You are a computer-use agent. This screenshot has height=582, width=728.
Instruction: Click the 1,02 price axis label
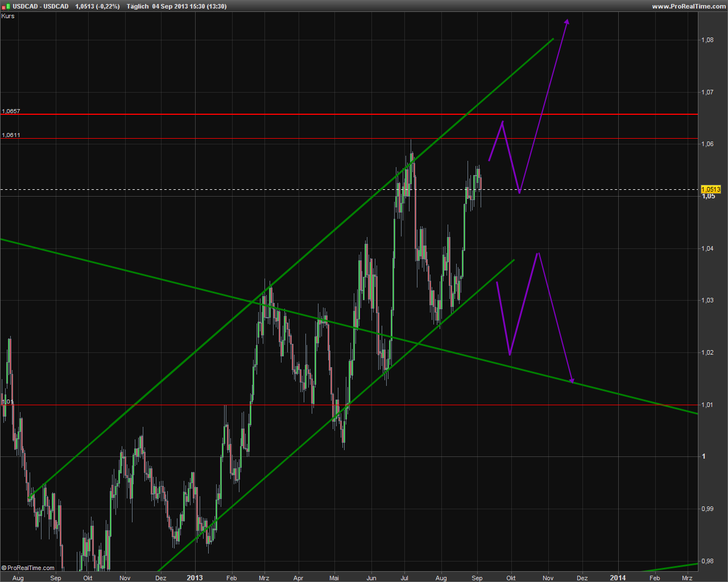pos(708,352)
